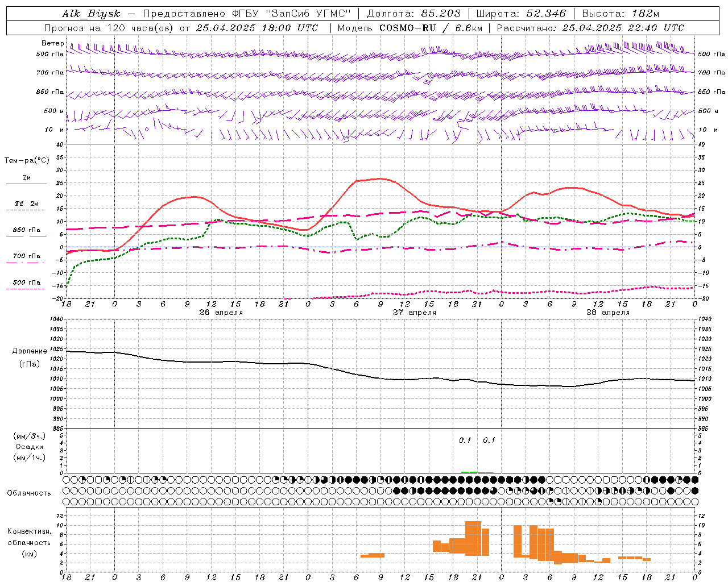Click the '2м' temperature legend entry
Image resolution: width=728 pixels, height=582 pixels.
27,178
